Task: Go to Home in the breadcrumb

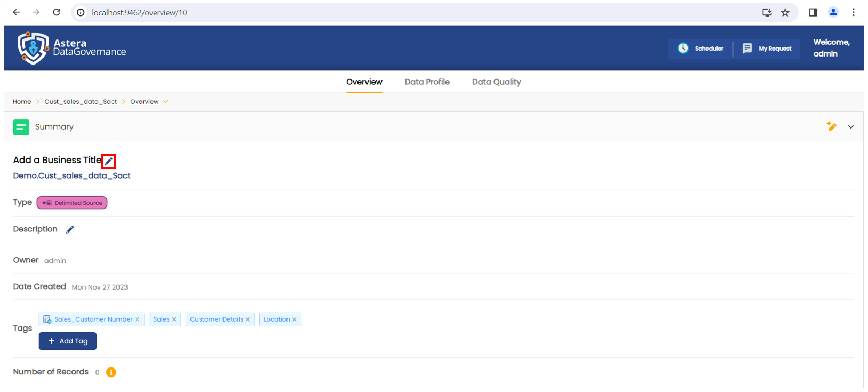Action: (x=22, y=102)
